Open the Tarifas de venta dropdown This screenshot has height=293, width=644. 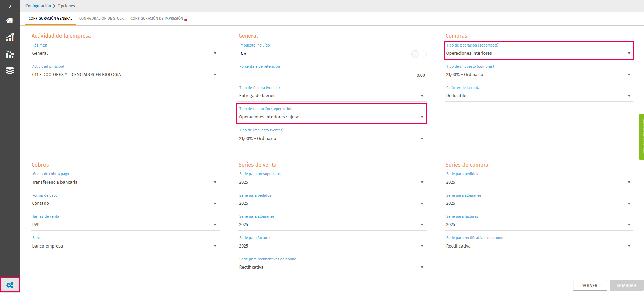click(125, 225)
